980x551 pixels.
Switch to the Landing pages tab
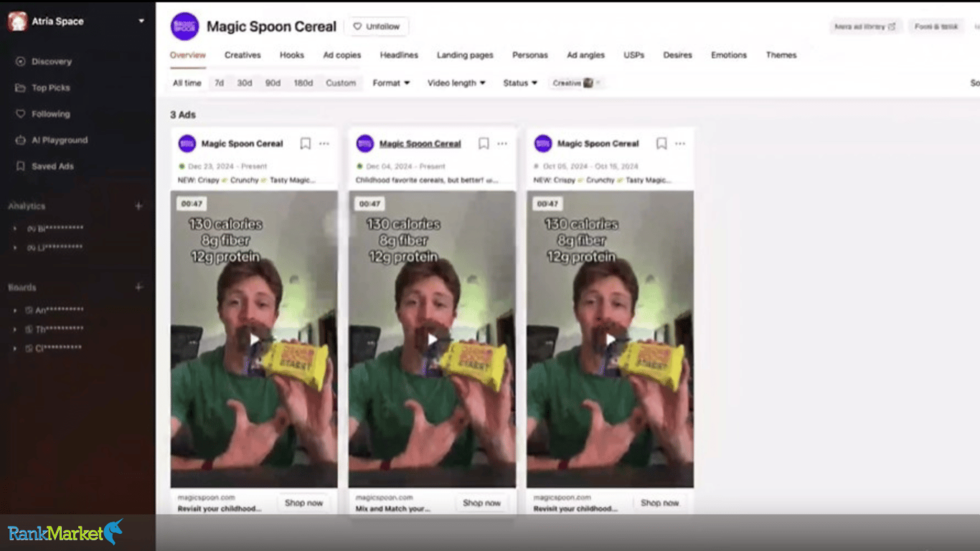point(465,55)
